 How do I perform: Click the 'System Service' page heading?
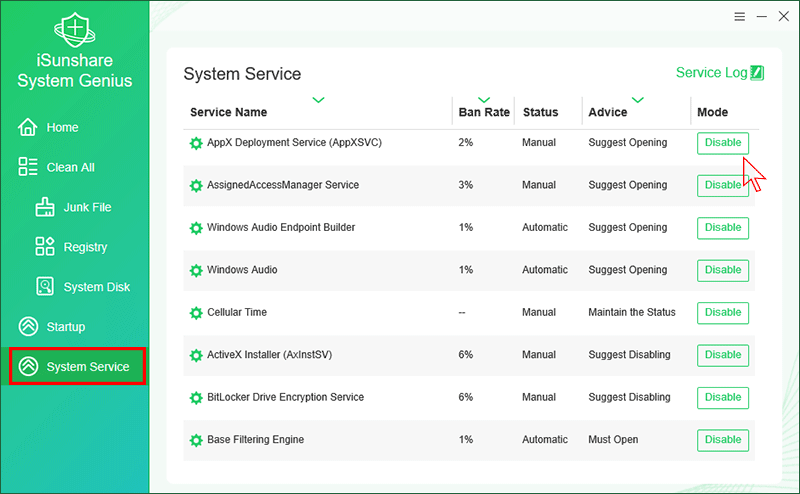(242, 74)
